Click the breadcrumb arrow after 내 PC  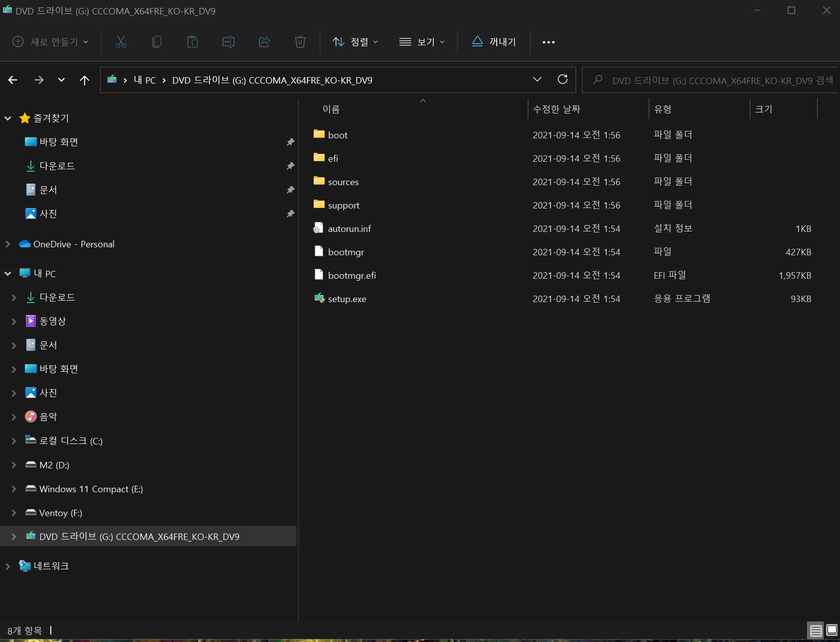[164, 80]
